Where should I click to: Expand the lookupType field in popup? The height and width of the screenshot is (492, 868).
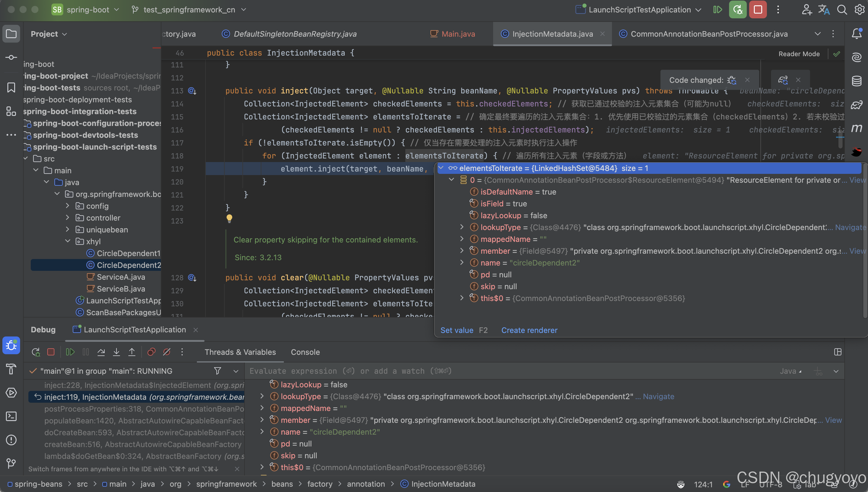(462, 227)
